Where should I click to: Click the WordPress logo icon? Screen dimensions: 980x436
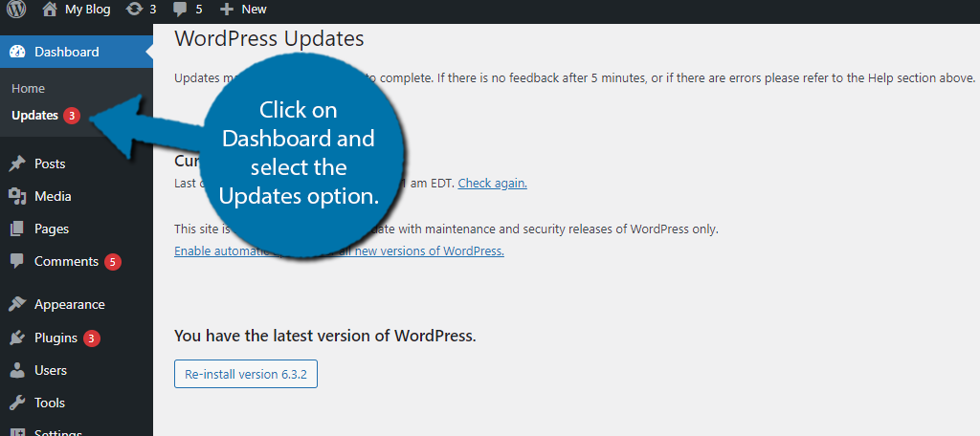[x=16, y=10]
